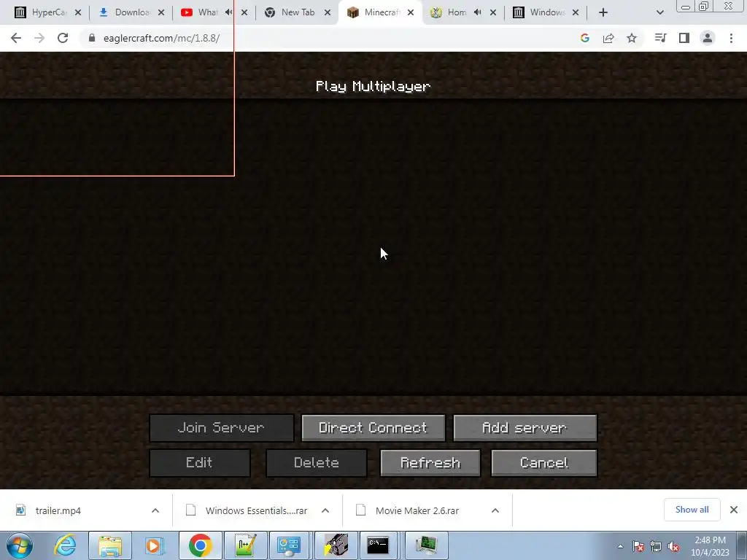Open Notepad++ from the taskbar
The image size is (747, 560).
click(x=245, y=545)
